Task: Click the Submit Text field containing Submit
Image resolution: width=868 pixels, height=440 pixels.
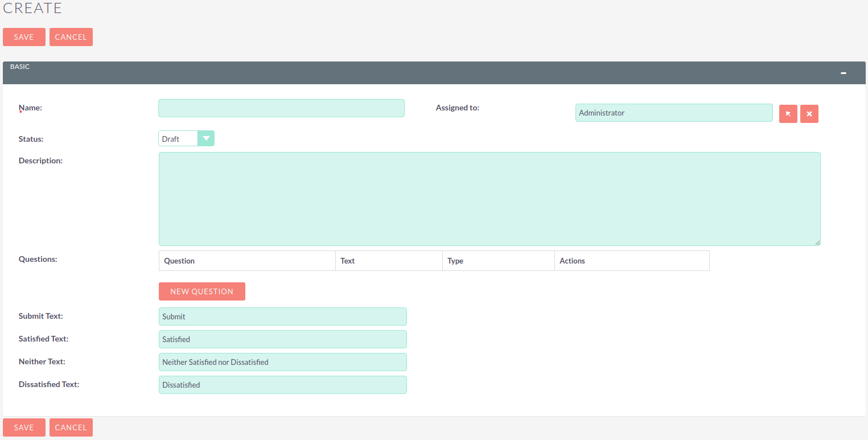Action: tap(282, 316)
